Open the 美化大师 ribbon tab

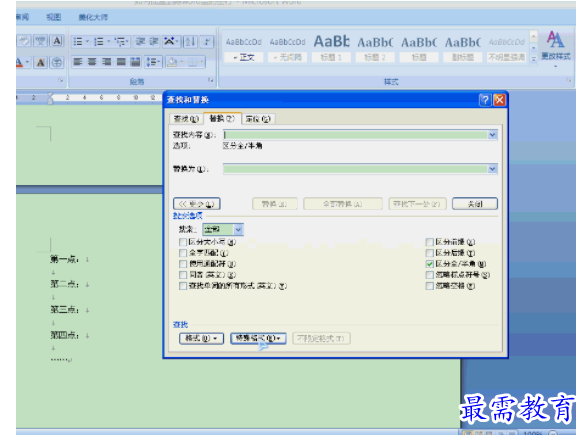click(x=93, y=17)
